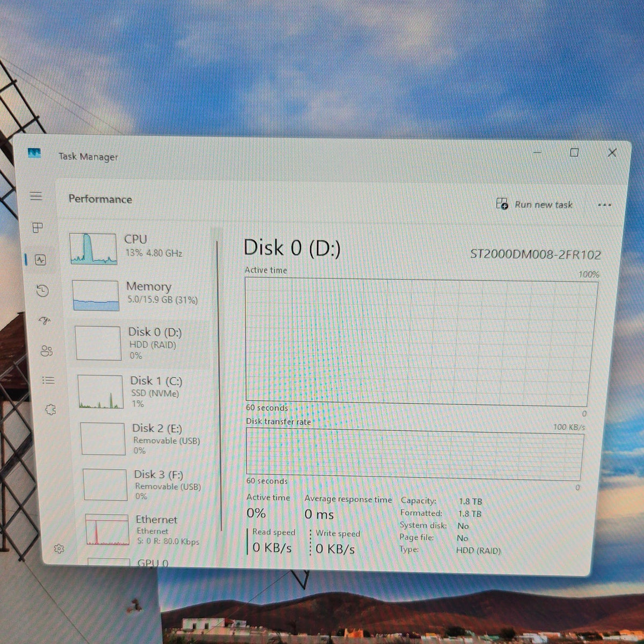The width and height of the screenshot is (644, 644).
Task: Close the Task Manager window
Action: click(x=612, y=152)
